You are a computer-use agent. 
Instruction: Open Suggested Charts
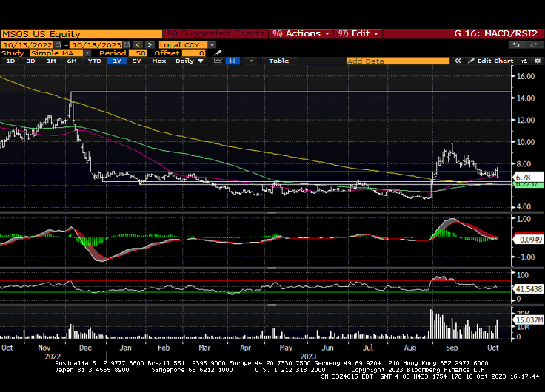(215, 34)
